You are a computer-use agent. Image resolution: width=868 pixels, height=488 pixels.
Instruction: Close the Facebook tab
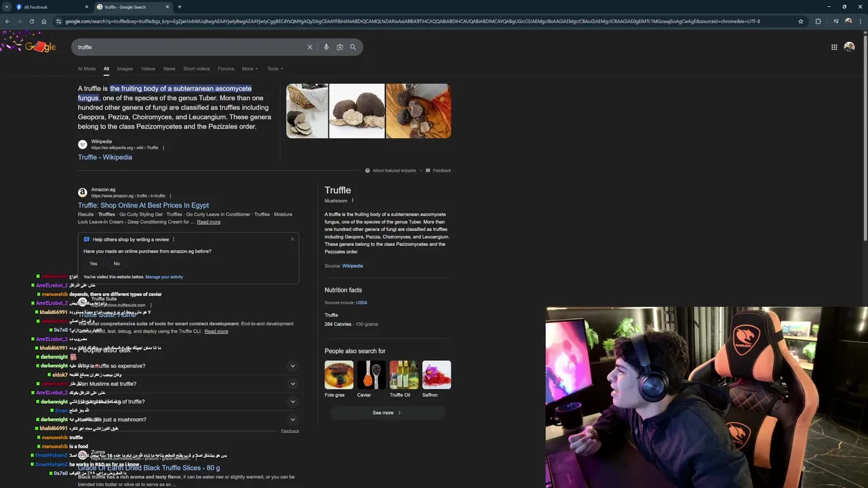point(86,7)
